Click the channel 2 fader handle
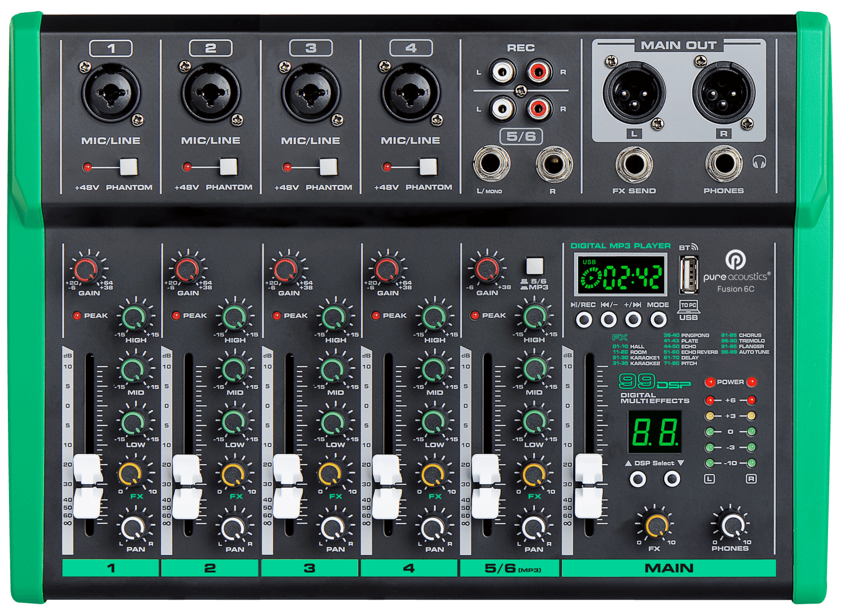Screen dimensions: 841x616 [187, 487]
